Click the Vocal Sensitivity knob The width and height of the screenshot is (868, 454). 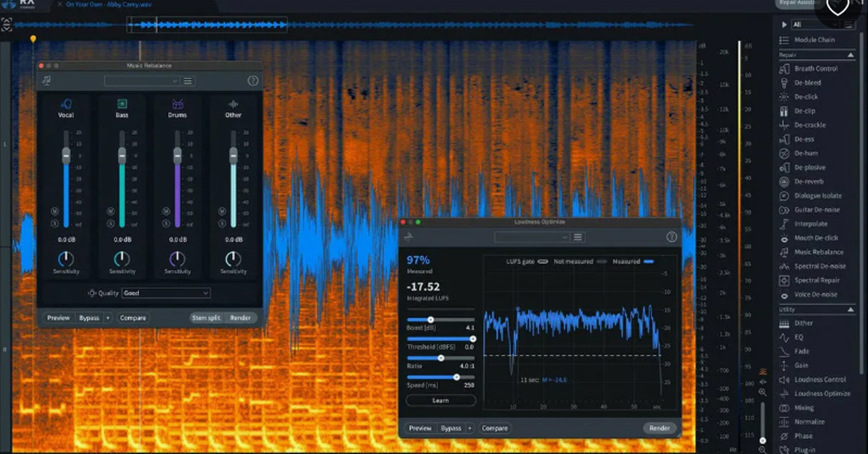(x=66, y=259)
